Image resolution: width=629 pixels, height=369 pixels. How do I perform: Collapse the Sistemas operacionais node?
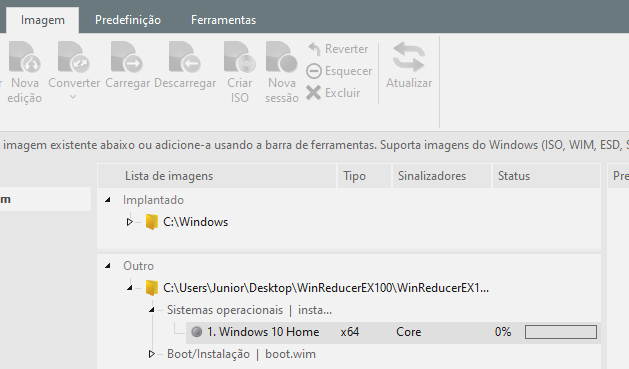[151, 310]
